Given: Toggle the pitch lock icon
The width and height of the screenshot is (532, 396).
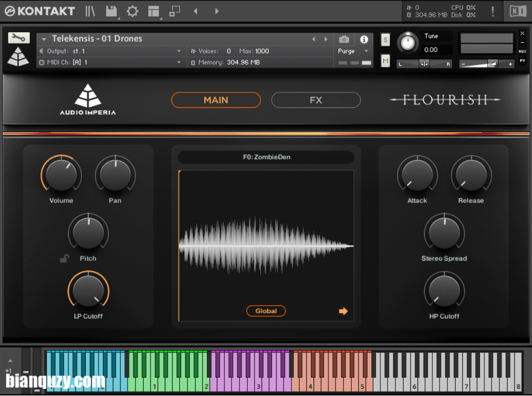Looking at the screenshot, I should point(64,259).
